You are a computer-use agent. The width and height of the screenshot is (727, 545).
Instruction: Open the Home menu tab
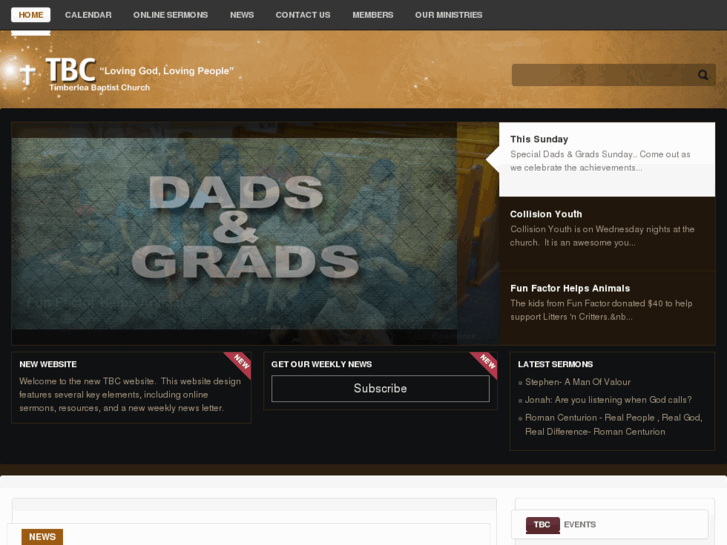[x=31, y=15]
